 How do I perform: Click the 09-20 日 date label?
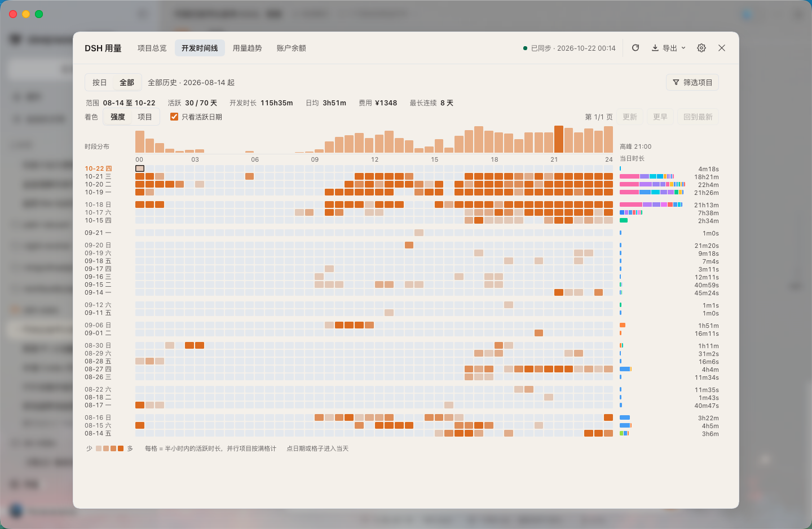coord(98,245)
